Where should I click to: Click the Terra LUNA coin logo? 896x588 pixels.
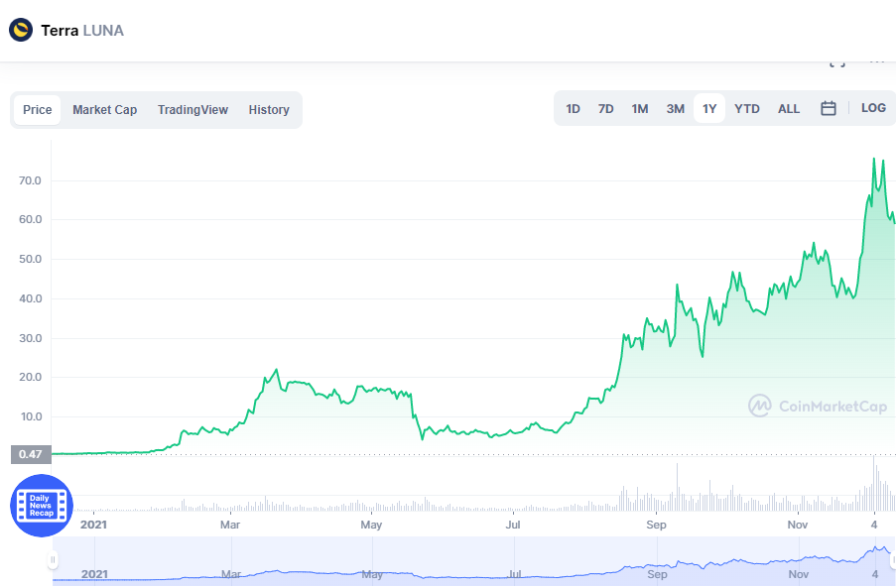tap(21, 30)
